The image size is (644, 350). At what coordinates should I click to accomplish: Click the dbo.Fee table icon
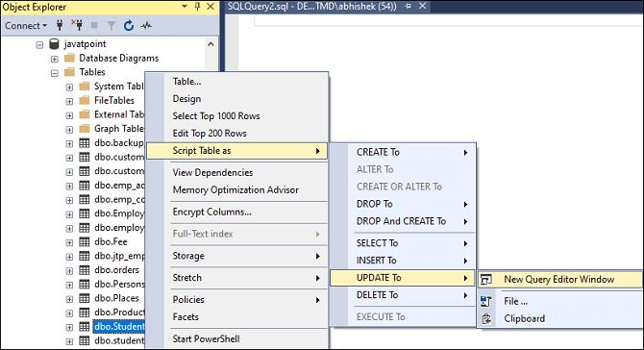pos(85,241)
